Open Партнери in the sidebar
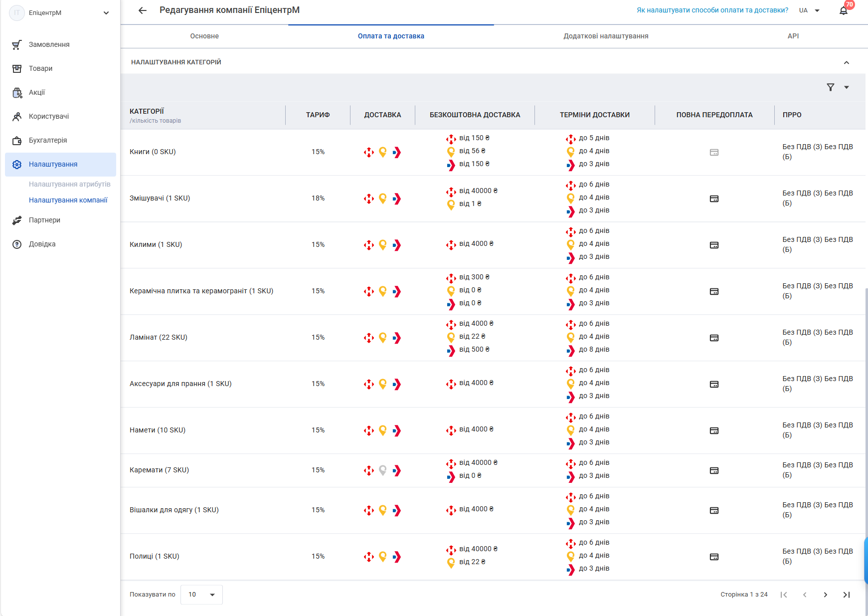868x616 pixels. (x=60, y=220)
